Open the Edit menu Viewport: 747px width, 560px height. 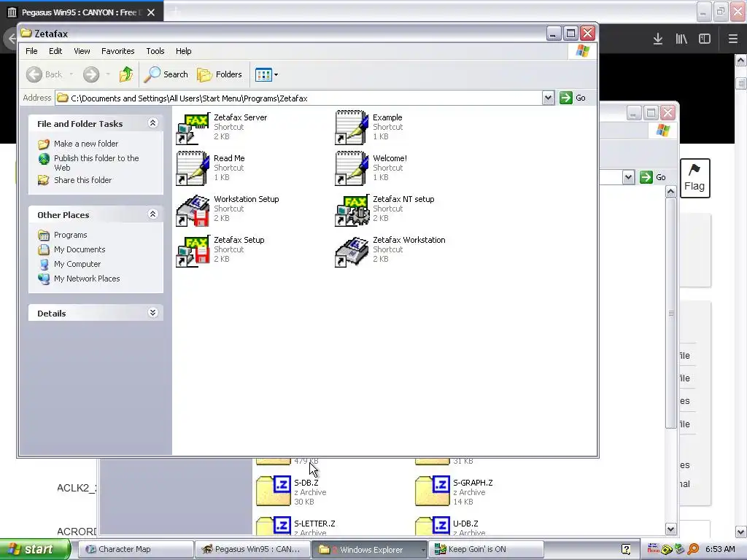click(55, 51)
